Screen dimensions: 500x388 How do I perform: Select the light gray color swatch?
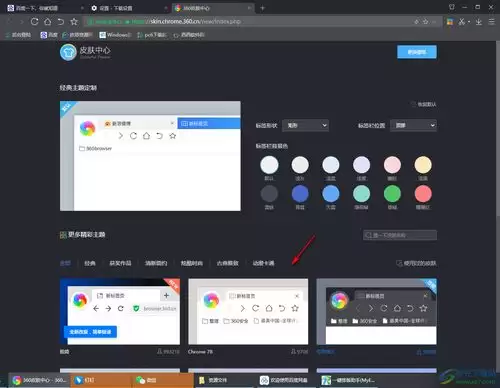coord(300,165)
